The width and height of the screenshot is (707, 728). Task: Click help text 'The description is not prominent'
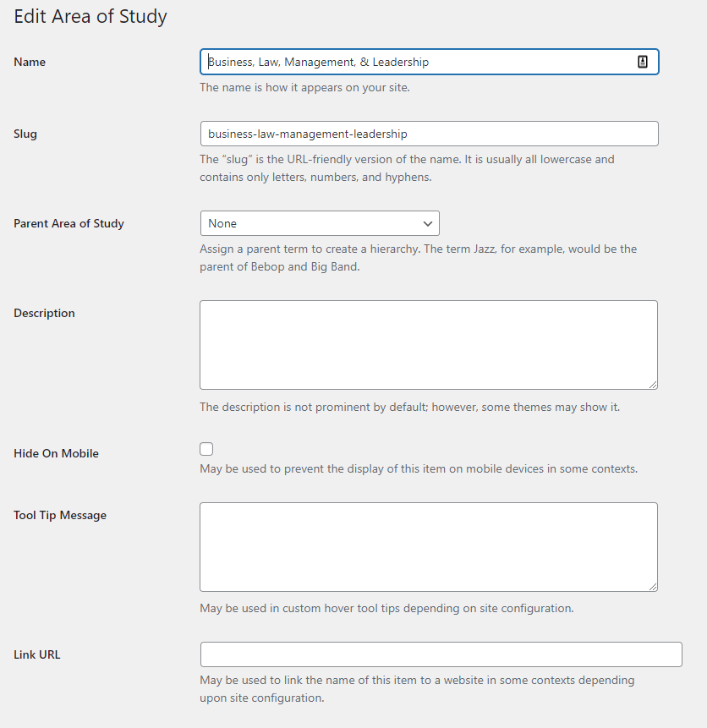409,408
